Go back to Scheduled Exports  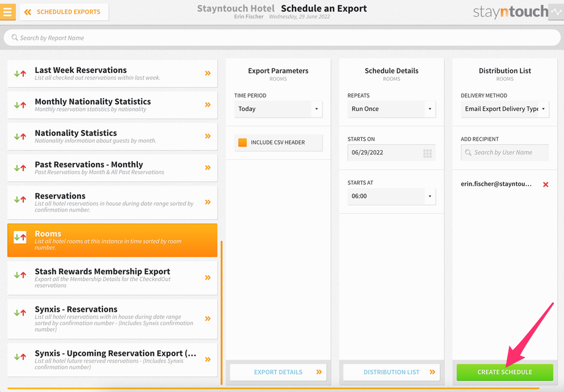coord(64,12)
